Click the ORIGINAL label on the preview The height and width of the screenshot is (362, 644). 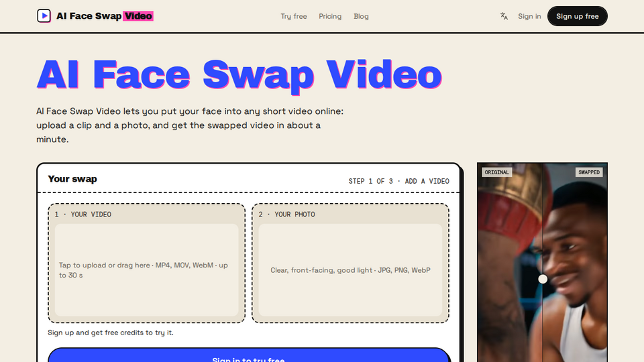496,172
